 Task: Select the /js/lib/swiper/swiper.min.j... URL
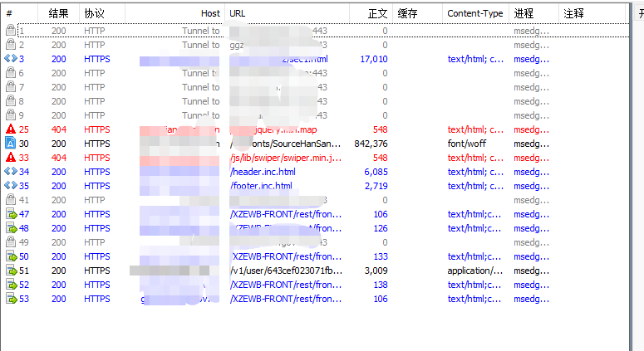[286, 158]
